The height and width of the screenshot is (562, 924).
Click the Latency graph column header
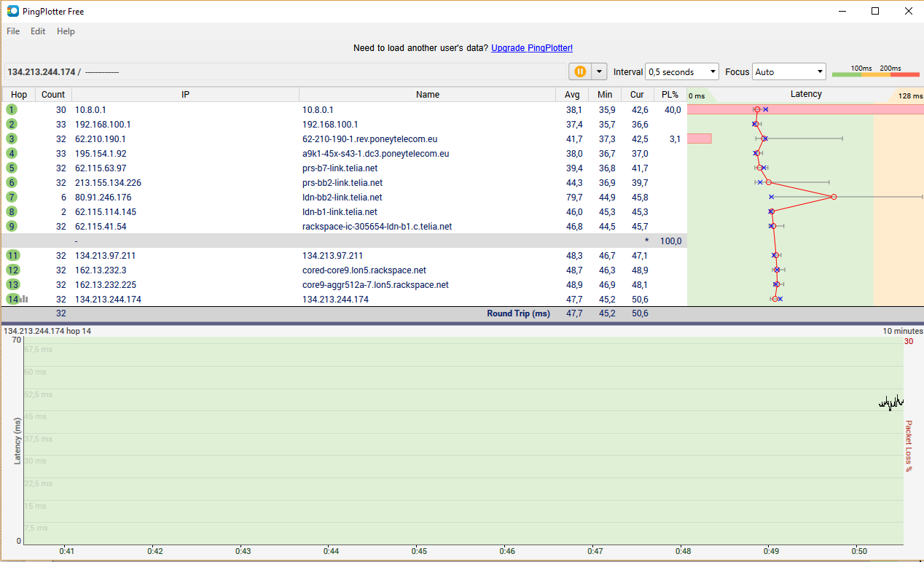coord(805,95)
